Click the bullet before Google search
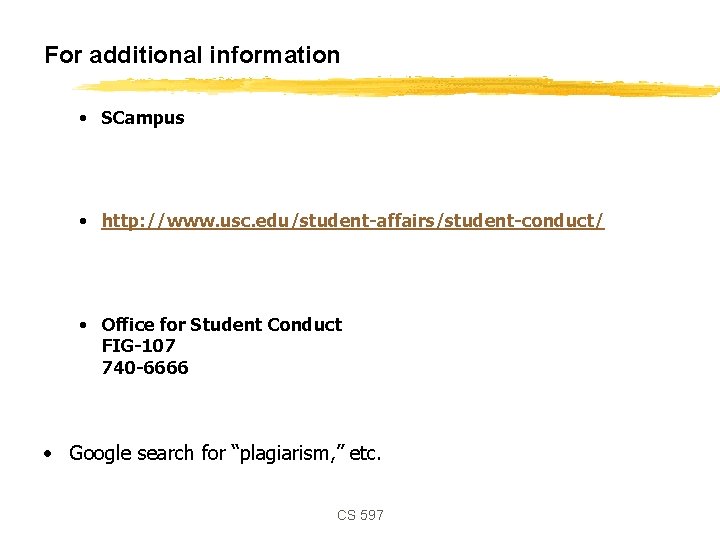The width and height of the screenshot is (720, 540). click(x=48, y=454)
